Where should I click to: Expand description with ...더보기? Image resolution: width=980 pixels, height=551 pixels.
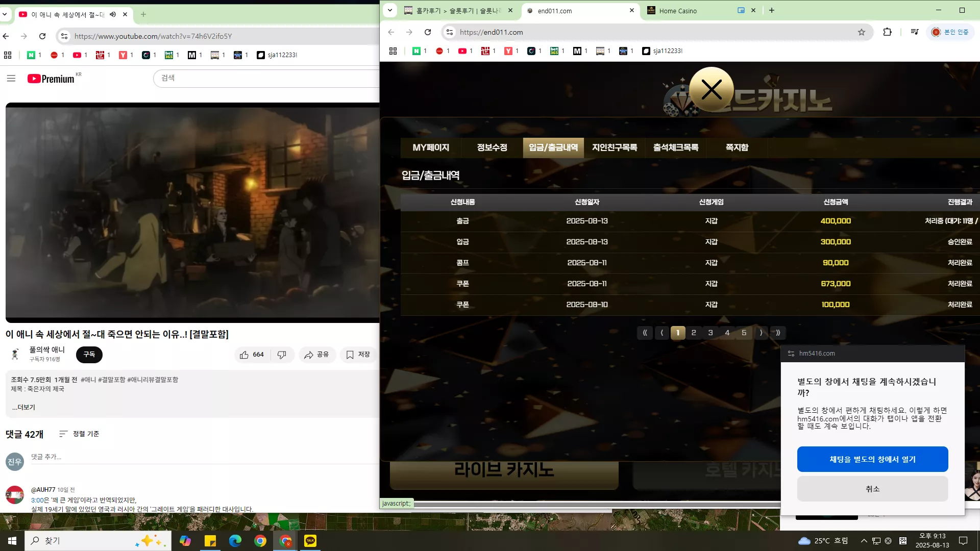pyautogui.click(x=23, y=407)
